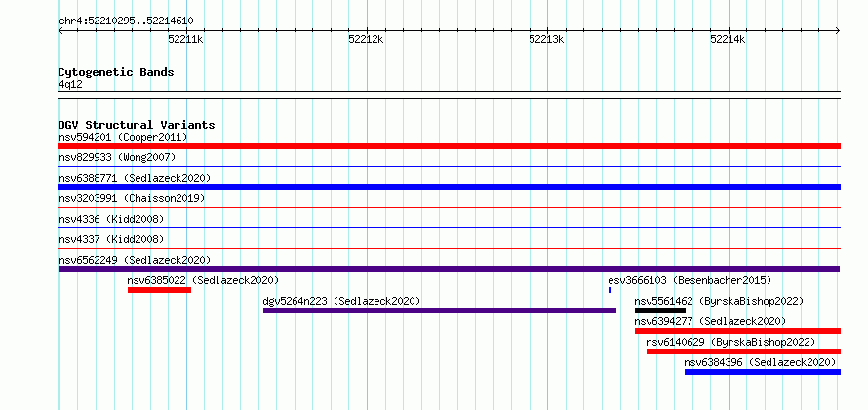Select the red nsv6394277 bar
This screenshot has width=868, height=410.
click(x=737, y=331)
